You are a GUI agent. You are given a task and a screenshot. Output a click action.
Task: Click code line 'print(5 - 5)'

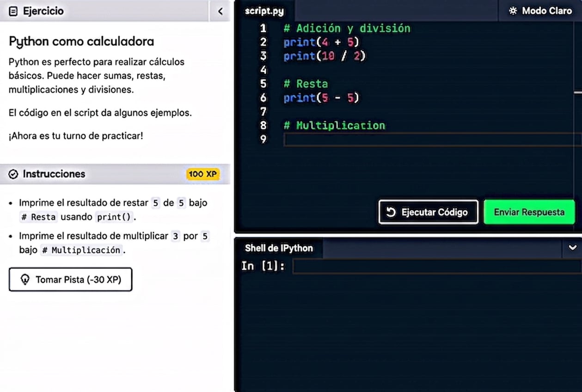coord(321,98)
